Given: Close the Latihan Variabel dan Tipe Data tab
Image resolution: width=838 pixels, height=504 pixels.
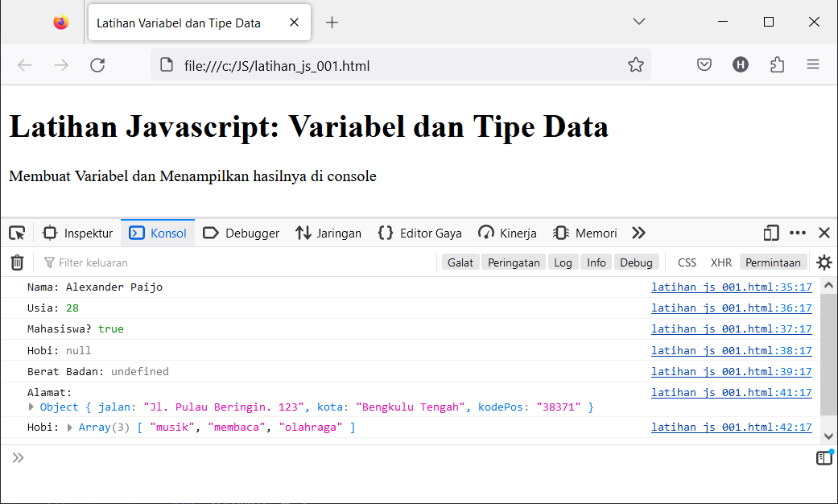Looking at the screenshot, I should (294, 23).
